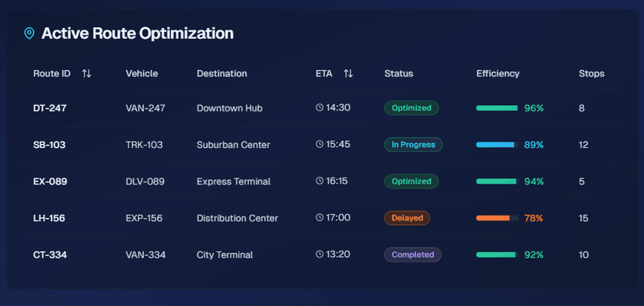Select route EX-089
This screenshot has height=306, width=644.
click(x=50, y=181)
